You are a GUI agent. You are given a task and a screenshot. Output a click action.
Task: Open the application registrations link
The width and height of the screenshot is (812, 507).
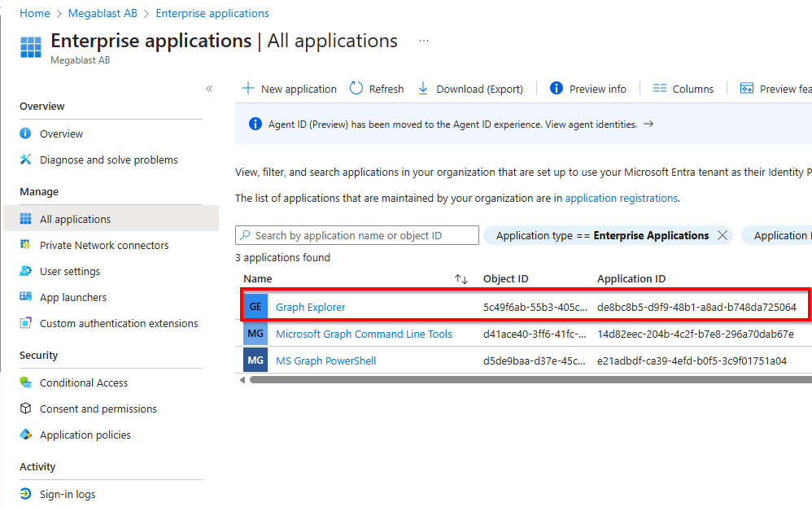(x=621, y=198)
